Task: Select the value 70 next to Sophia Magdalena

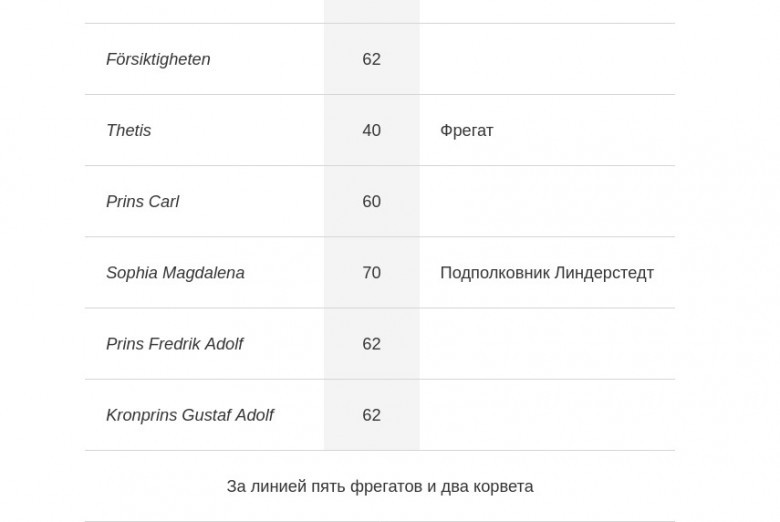Action: point(372,273)
